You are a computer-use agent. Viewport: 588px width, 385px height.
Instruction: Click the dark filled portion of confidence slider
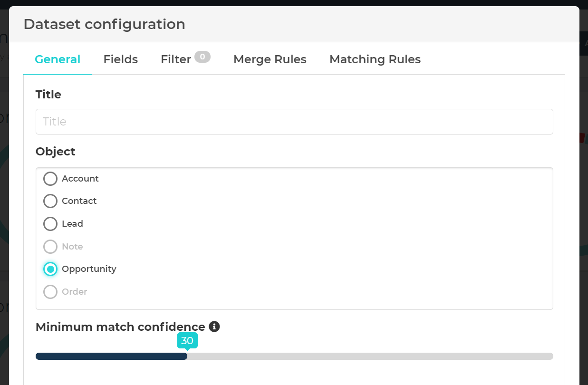(x=111, y=356)
